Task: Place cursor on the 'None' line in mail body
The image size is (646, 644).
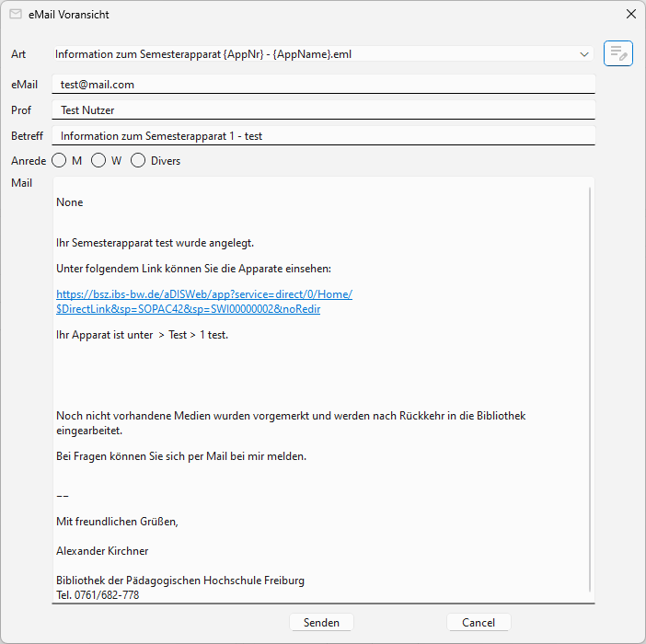Action: point(70,202)
